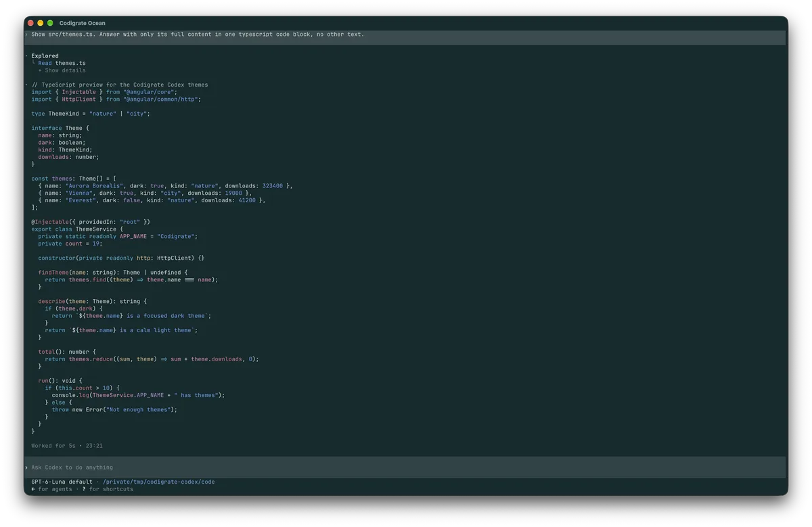Click the 'name: string;' interface field
The image size is (812, 527).
[x=60, y=135]
